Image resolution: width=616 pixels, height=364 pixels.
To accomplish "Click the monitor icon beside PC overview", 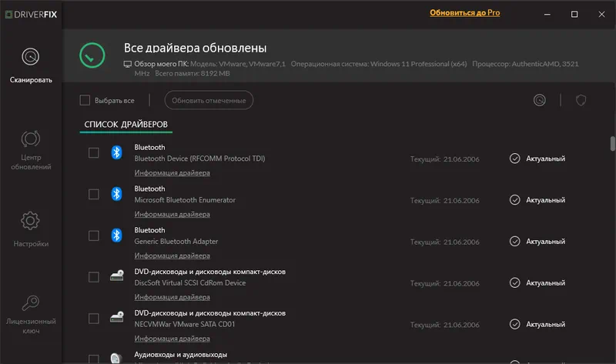I will click(x=128, y=64).
